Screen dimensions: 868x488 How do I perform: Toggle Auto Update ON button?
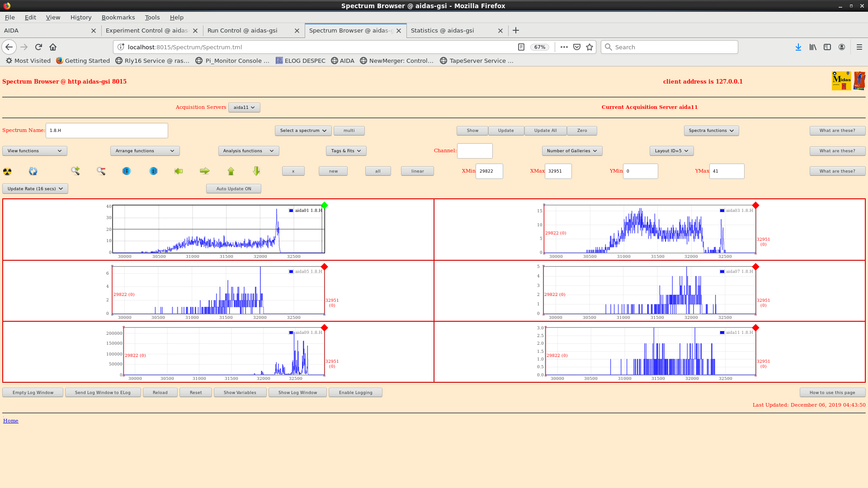click(234, 189)
